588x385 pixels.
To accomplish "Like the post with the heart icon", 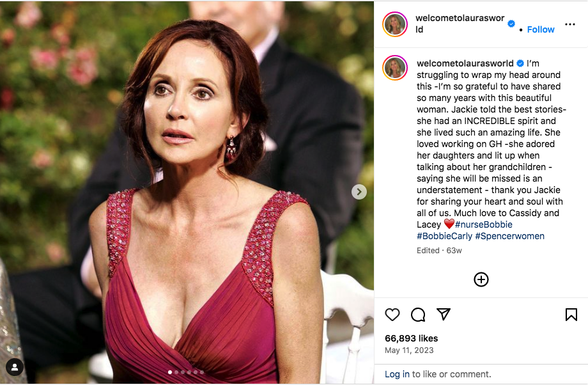I will (392, 314).
